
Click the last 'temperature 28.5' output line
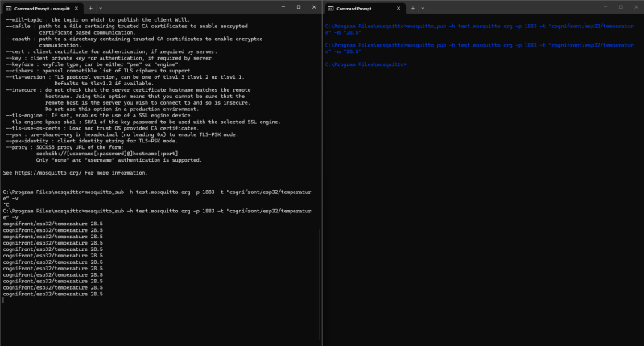(52, 295)
